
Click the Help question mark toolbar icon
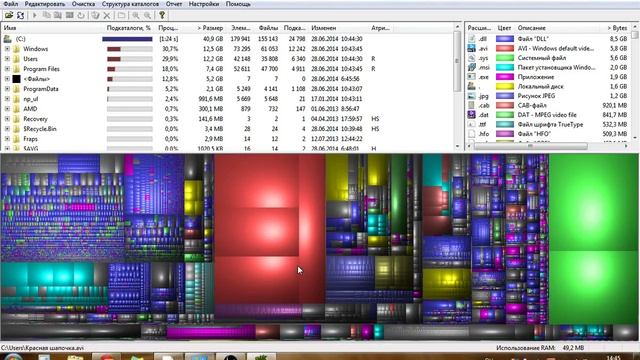pos(162,15)
